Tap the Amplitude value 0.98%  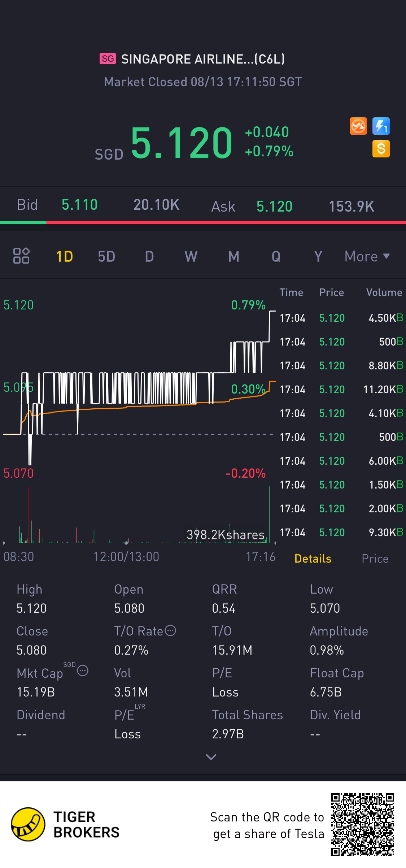coord(327,650)
